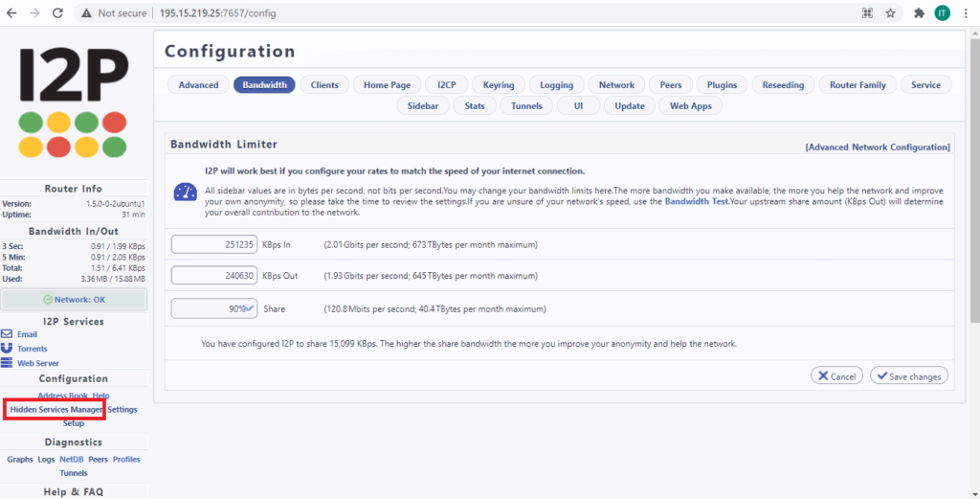Open the Share percentage dropdown

(x=213, y=308)
